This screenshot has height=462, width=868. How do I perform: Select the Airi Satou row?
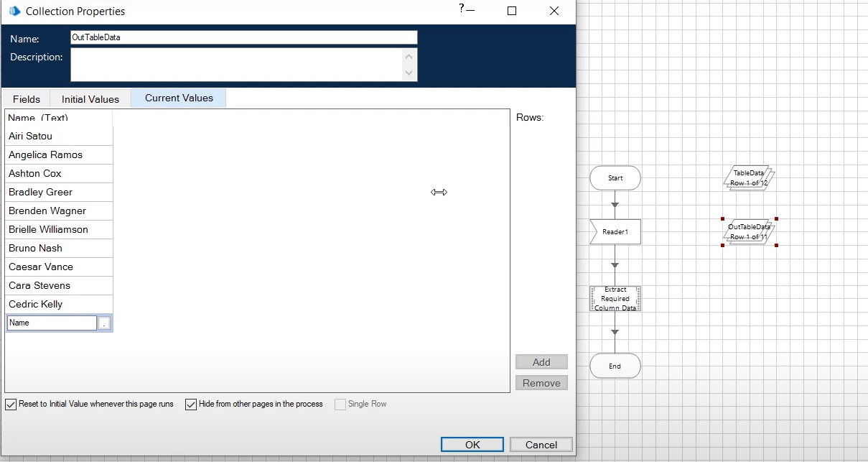pos(59,136)
